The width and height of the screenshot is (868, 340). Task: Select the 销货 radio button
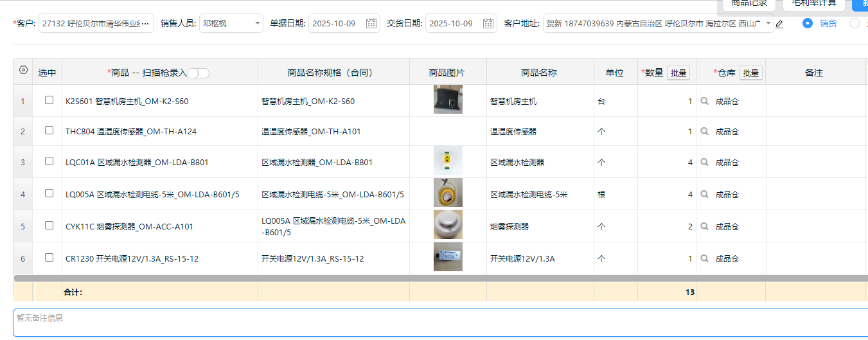(808, 23)
